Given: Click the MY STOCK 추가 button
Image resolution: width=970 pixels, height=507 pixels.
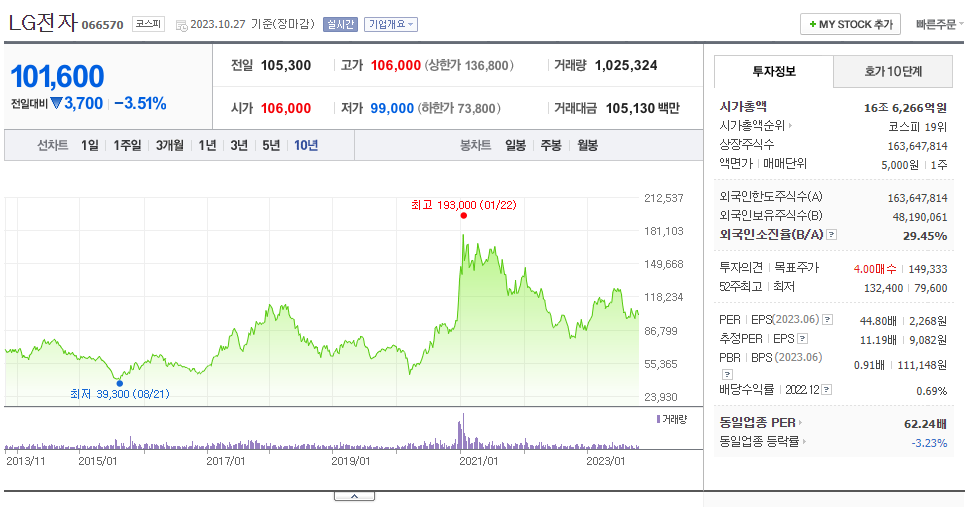Looking at the screenshot, I should click(850, 24).
